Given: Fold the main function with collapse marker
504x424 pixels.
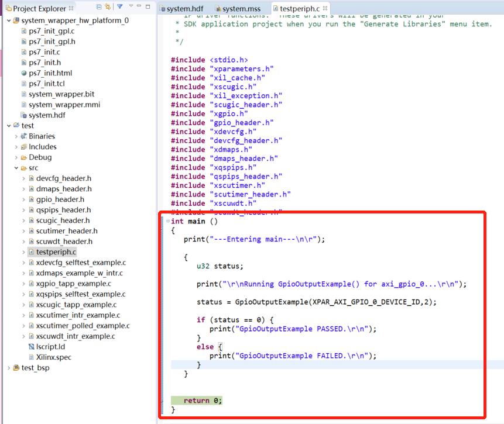Looking at the screenshot, I should [x=169, y=222].
